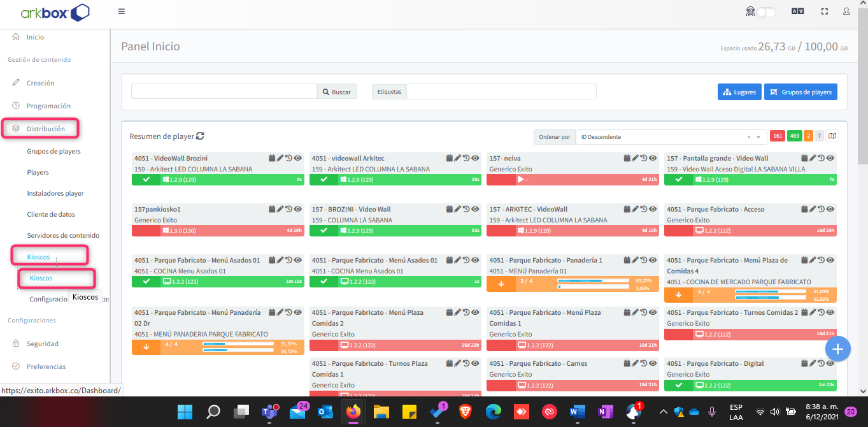Viewport: 868px width, 427px height.
Task: Click the hamburger menu icon to collapse sidebar
Action: [122, 11]
